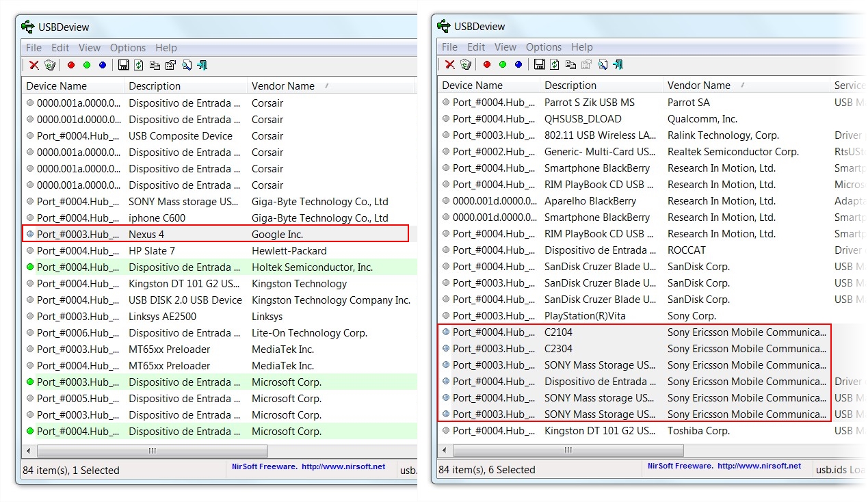The height and width of the screenshot is (502, 868).
Task: Select the Linksys AE2500 device row
Action: click(x=220, y=317)
